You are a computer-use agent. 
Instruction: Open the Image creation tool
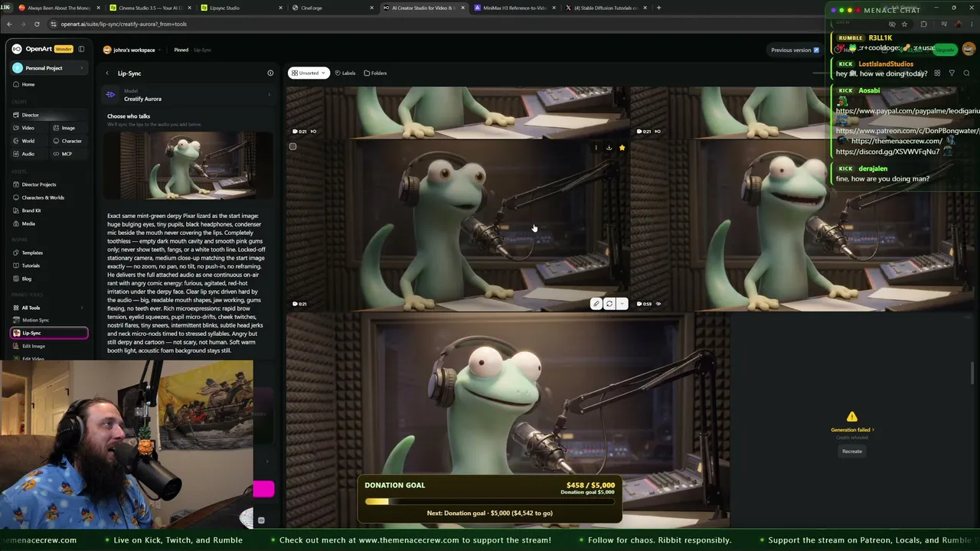[69, 128]
